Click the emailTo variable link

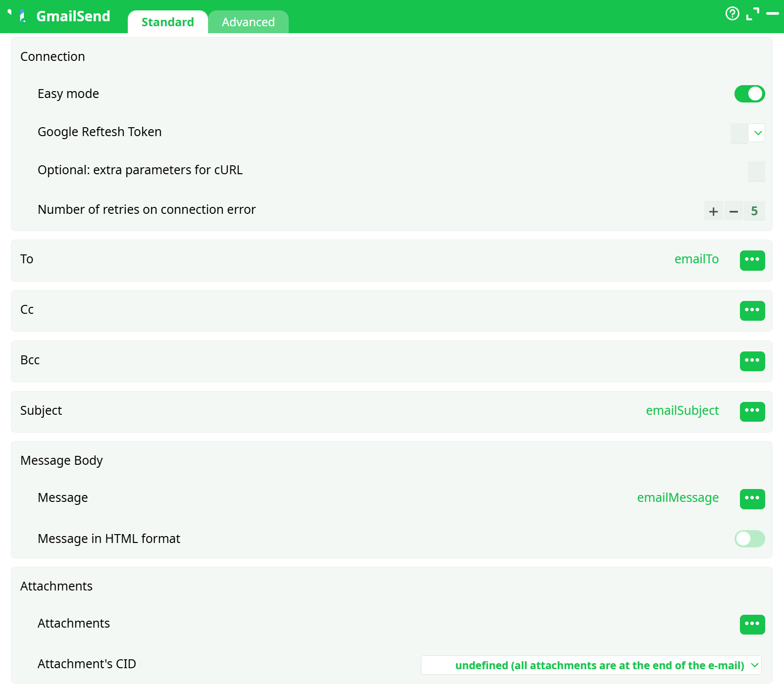point(696,259)
